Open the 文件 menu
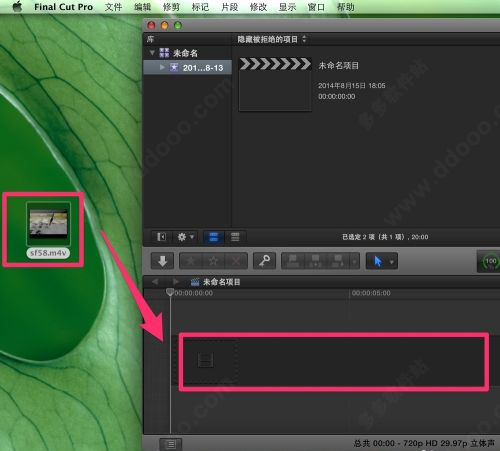Image resolution: width=500 pixels, height=451 pixels. (113, 7)
